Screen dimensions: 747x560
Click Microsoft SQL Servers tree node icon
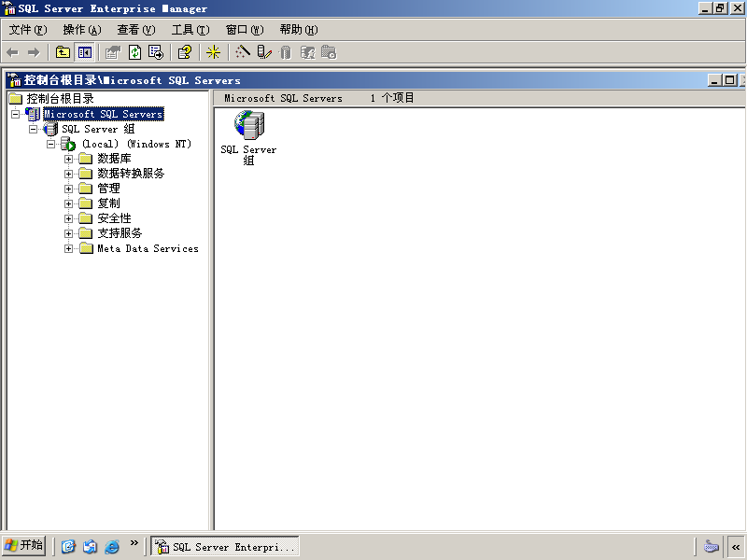(x=33, y=114)
